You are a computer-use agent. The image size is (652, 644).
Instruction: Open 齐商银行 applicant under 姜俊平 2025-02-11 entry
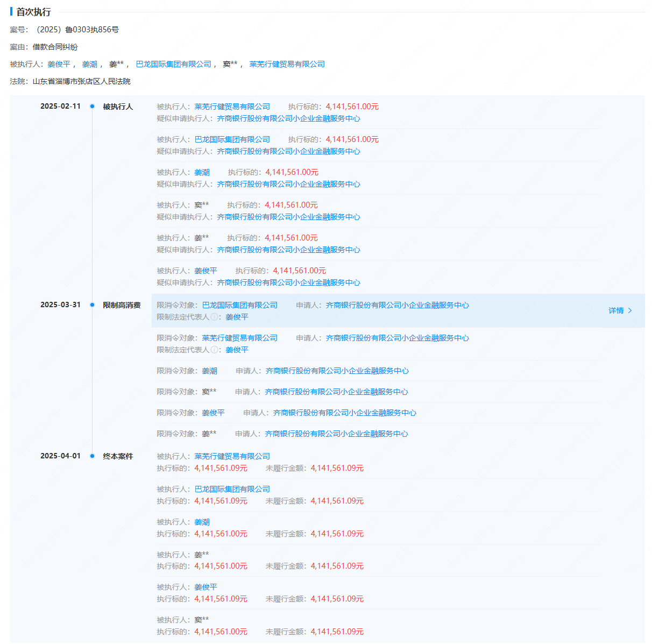tap(289, 283)
